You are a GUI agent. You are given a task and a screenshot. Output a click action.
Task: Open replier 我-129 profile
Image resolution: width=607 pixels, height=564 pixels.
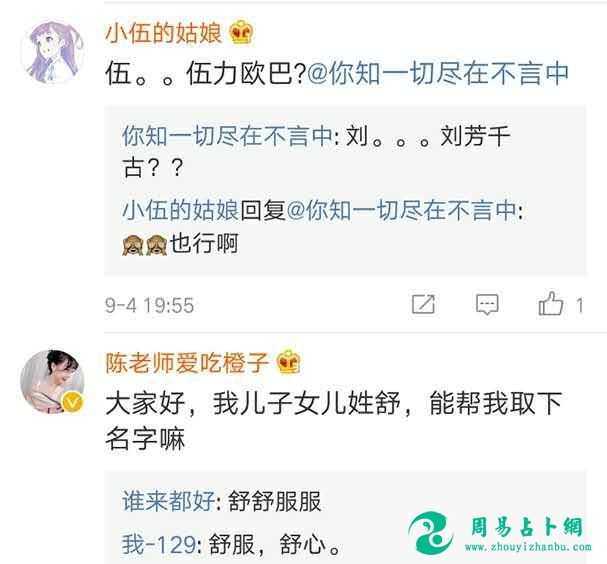[159, 544]
